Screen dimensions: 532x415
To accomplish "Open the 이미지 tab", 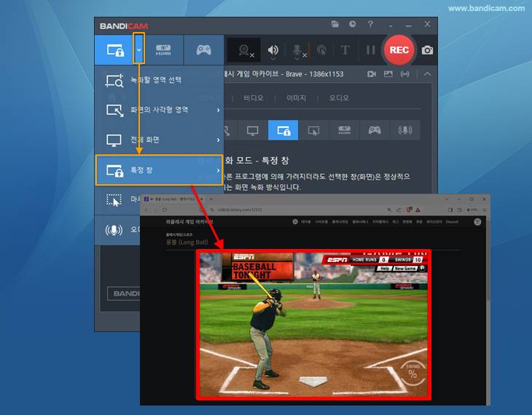I will [x=297, y=98].
